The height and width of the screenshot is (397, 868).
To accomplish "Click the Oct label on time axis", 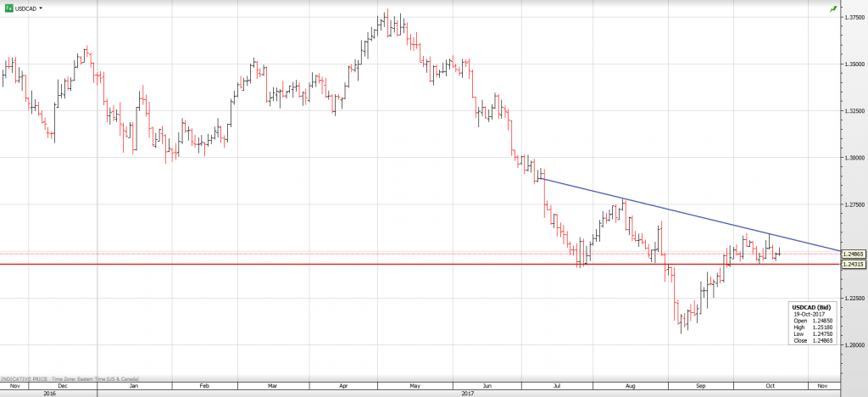I will pyautogui.click(x=771, y=385).
